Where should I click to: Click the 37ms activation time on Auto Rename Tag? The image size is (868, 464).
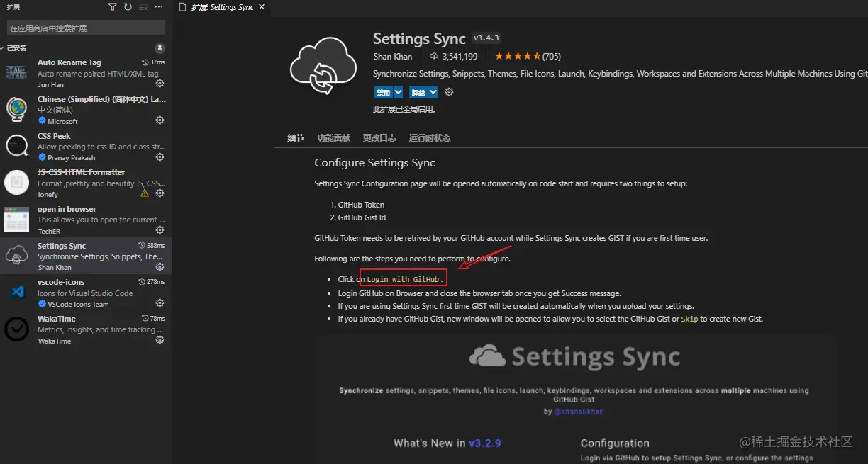click(x=153, y=62)
